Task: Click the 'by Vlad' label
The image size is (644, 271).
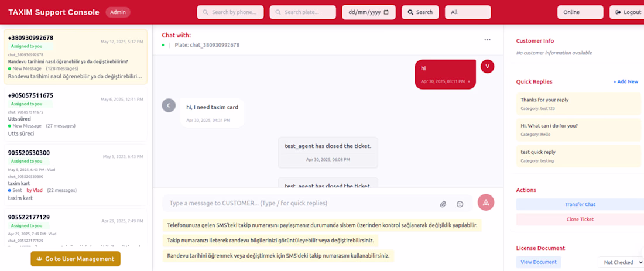Action: pos(35,191)
